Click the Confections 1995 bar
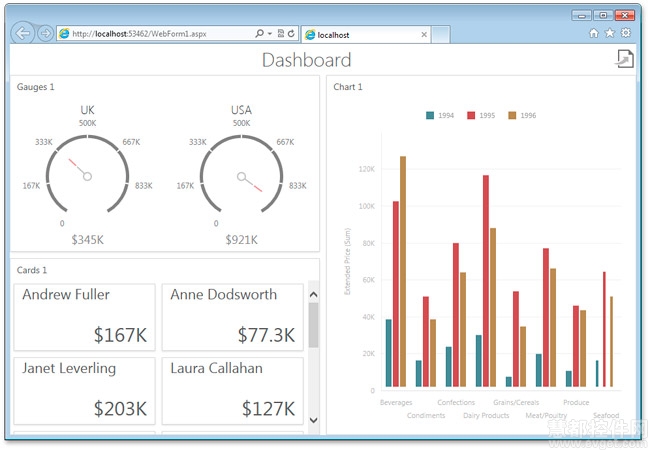650x450 pixels. (x=456, y=315)
